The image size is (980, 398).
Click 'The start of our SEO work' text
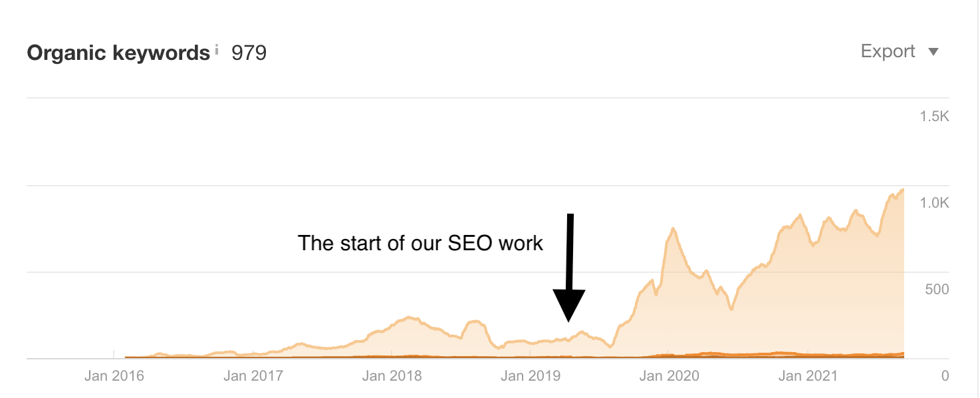[x=420, y=243]
